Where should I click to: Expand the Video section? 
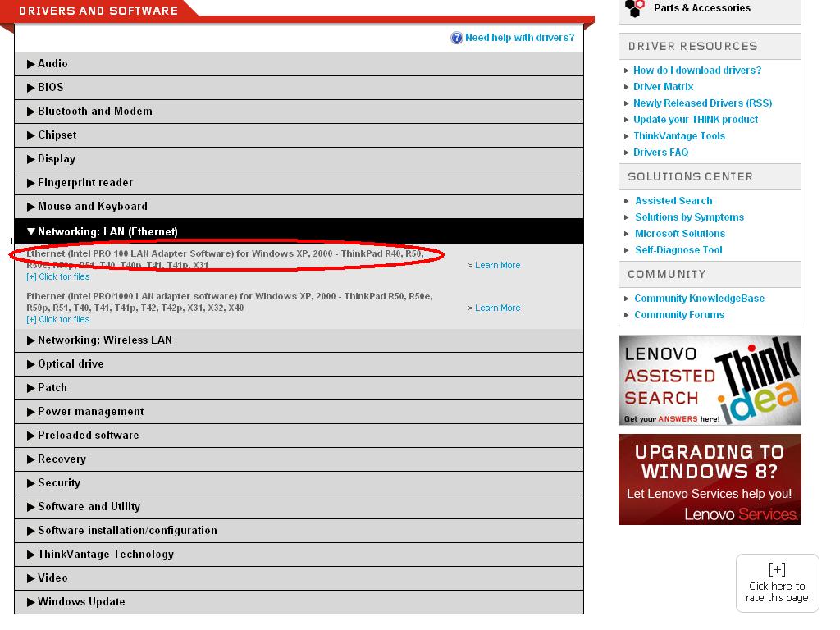click(299, 578)
